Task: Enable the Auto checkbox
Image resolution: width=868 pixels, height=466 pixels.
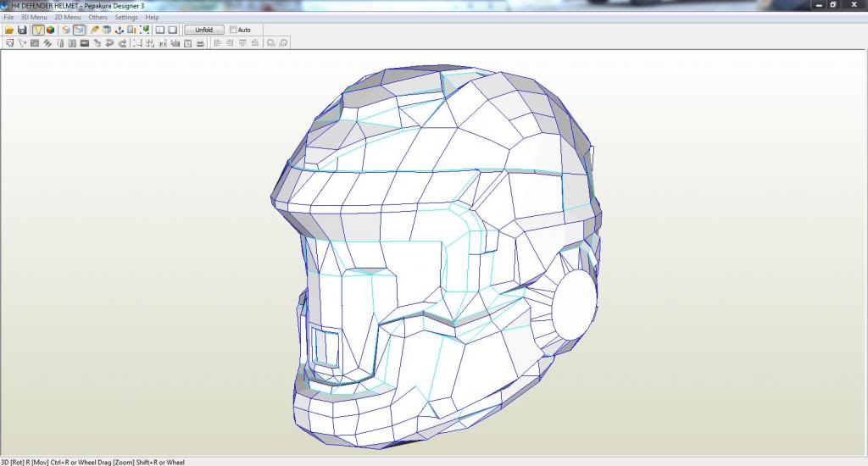Action: pos(233,30)
